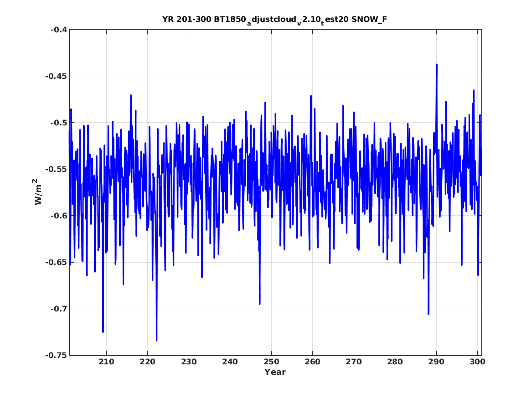Click the x-axis tick label 280
Screen dimensions: 532x399
pos(395,362)
